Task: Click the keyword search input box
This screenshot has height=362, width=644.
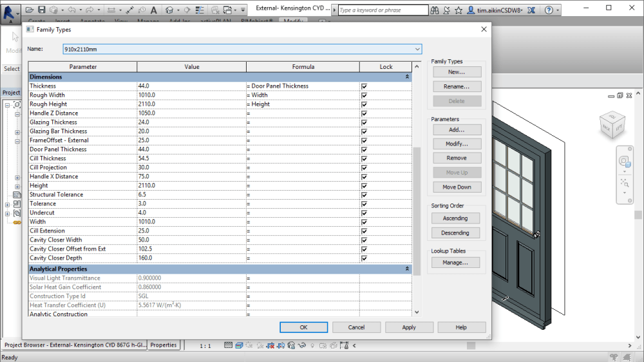Action: pyautogui.click(x=383, y=10)
